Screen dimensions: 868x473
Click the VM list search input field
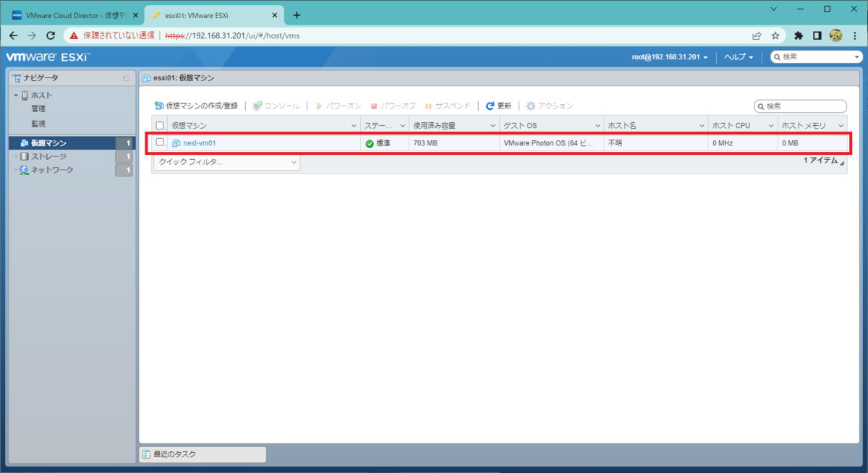coord(800,106)
